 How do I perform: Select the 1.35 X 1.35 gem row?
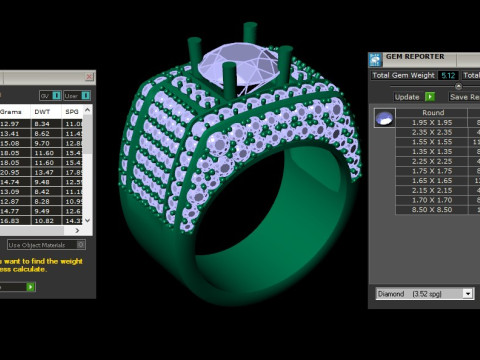point(432,151)
